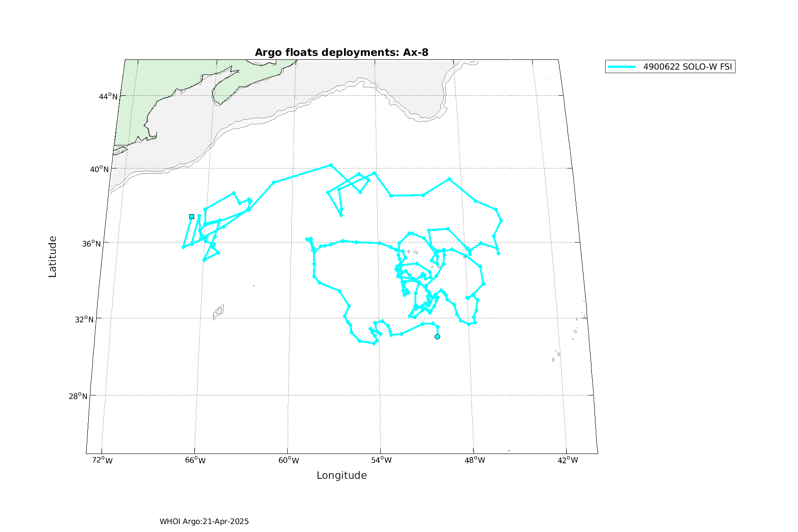This screenshot has width=798, height=532.
Task: Click the circular end-position marker near 31°N
Action: 437,336
